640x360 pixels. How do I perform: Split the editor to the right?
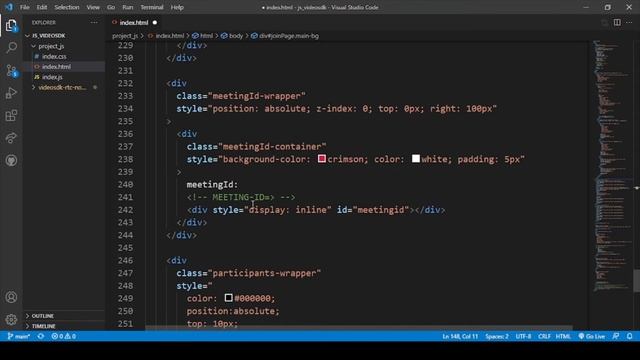(617, 22)
